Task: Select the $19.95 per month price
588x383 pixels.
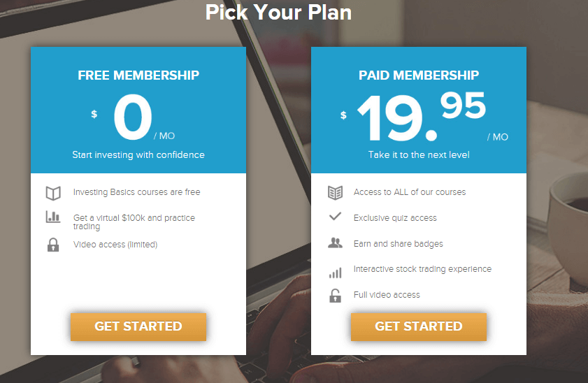Action: [424, 117]
